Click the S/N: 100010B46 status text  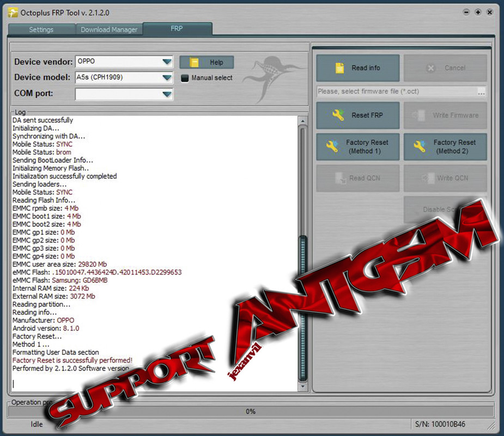click(440, 424)
